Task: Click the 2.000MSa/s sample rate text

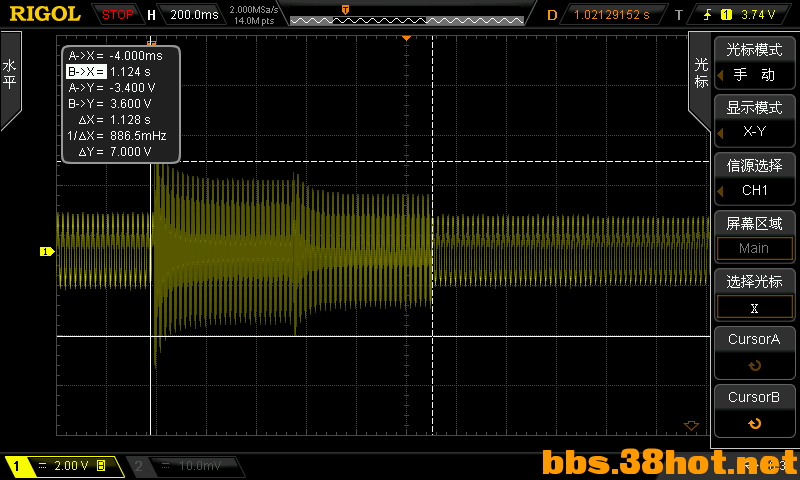Action: (254, 10)
